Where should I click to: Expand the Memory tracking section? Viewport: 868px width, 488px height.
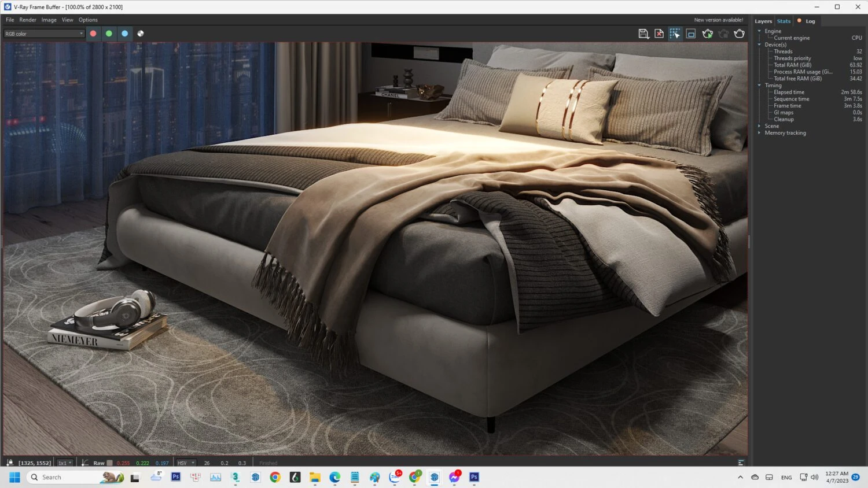[x=759, y=132]
